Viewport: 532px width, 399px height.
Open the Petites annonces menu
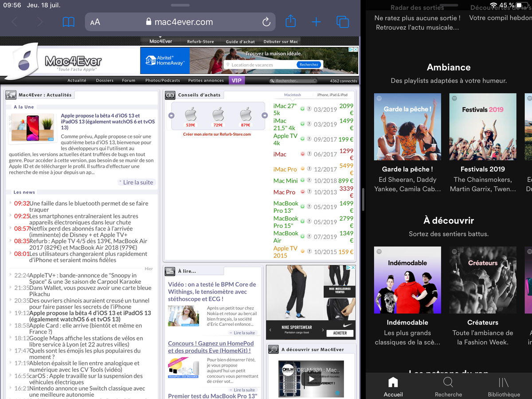coord(206,81)
